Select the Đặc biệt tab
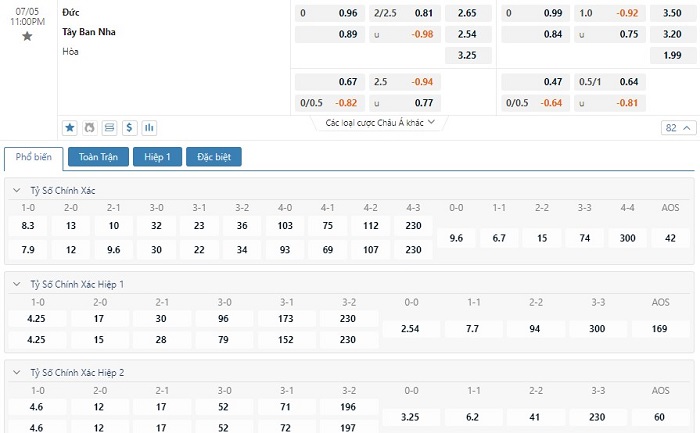Screen dimensions: 700x433 [215, 157]
